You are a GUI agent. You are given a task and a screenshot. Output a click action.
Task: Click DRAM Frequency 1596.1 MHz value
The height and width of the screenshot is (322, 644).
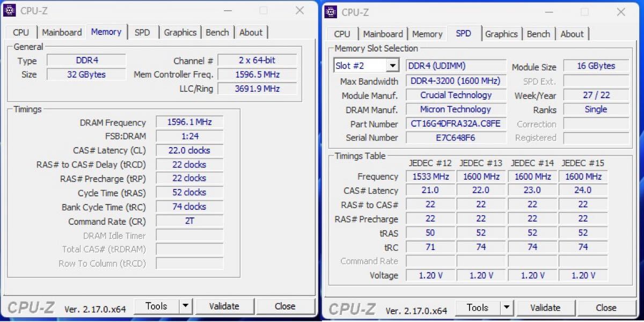tap(189, 122)
